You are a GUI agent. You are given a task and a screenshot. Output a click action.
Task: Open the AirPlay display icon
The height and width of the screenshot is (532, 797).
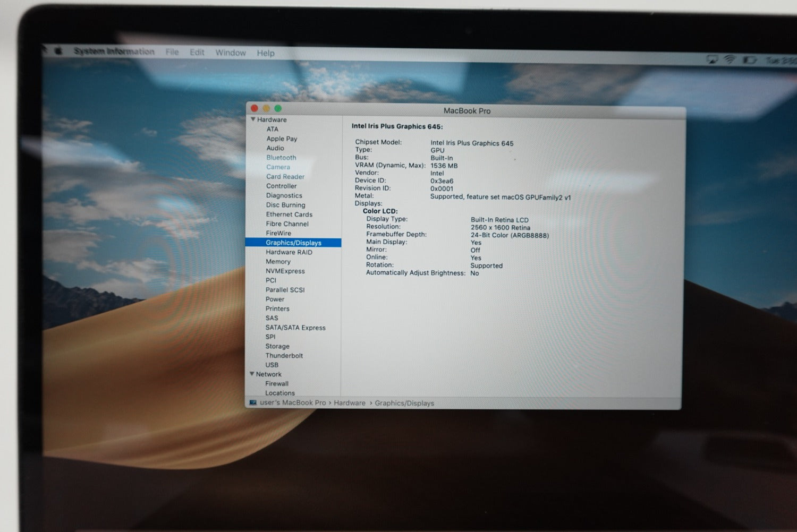pyautogui.click(x=712, y=59)
